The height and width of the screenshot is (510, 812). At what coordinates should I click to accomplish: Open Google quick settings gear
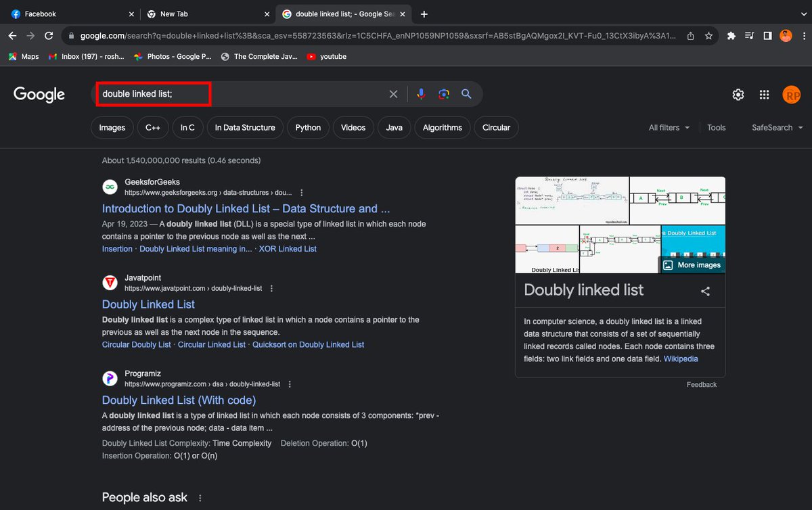[738, 95]
